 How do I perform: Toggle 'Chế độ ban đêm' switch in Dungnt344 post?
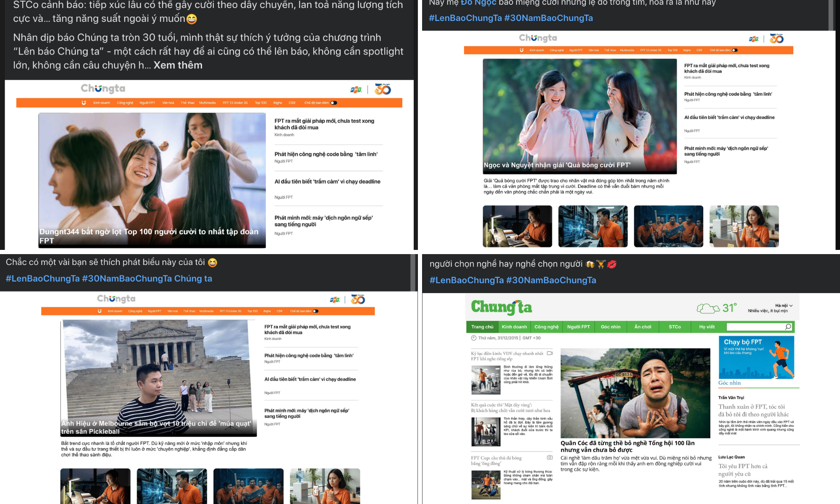pos(333,103)
